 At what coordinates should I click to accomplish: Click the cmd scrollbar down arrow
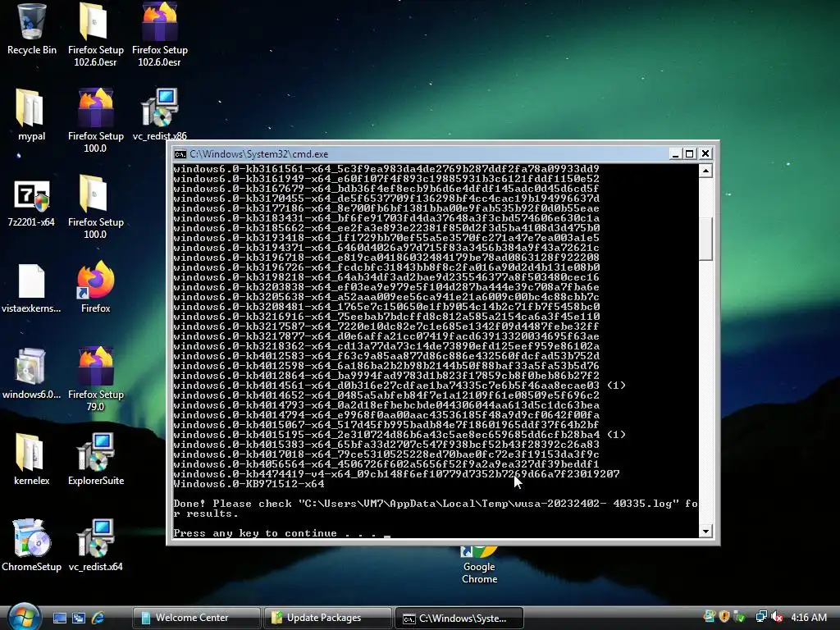tap(706, 532)
